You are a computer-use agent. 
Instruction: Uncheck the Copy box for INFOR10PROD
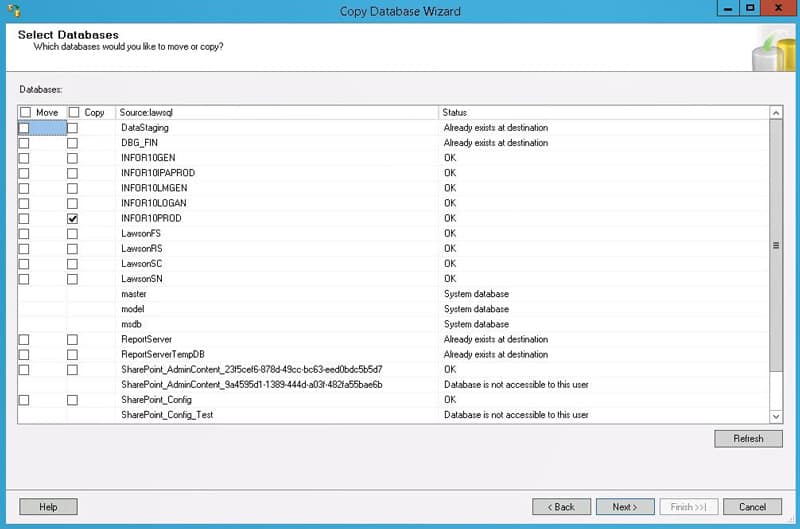click(x=72, y=219)
